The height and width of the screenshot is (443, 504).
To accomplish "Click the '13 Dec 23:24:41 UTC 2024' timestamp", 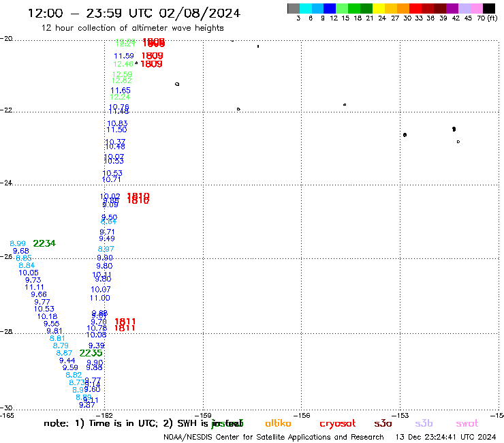I will click(x=446, y=438).
